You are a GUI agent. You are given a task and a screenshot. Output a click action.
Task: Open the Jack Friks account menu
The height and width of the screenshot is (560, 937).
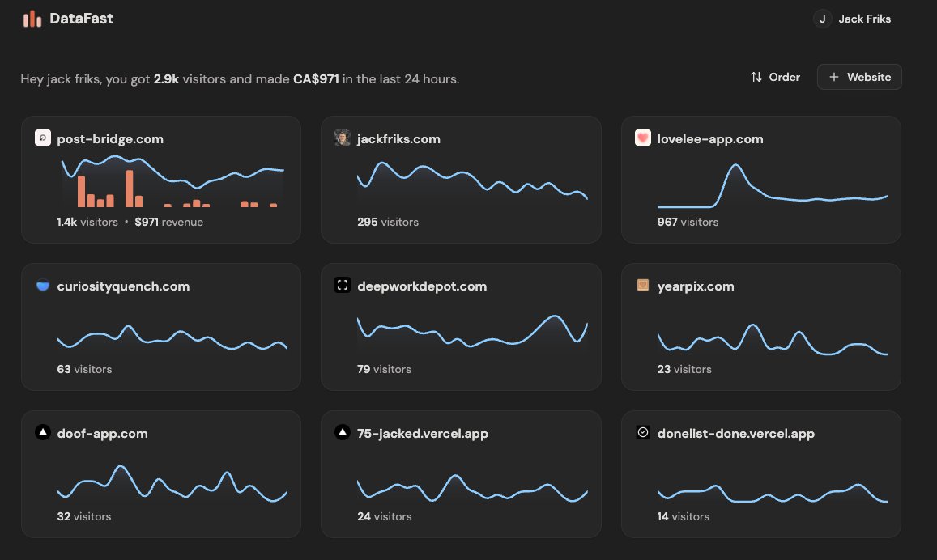pyautogui.click(x=852, y=18)
